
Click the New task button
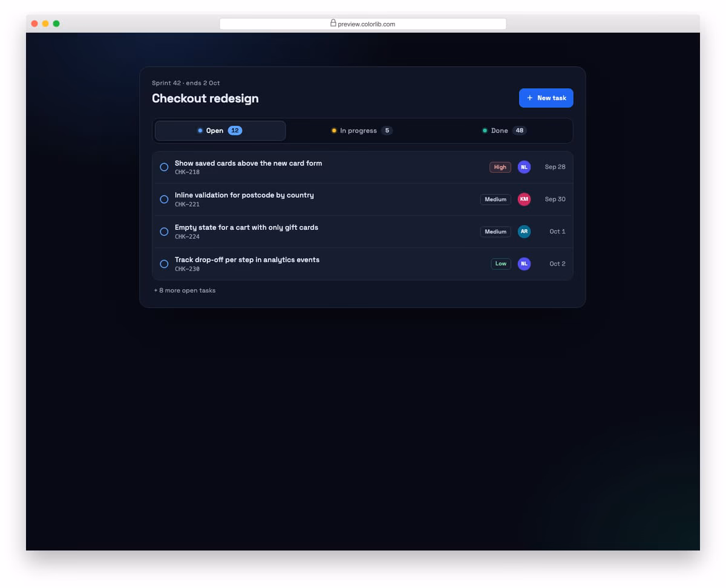546,98
